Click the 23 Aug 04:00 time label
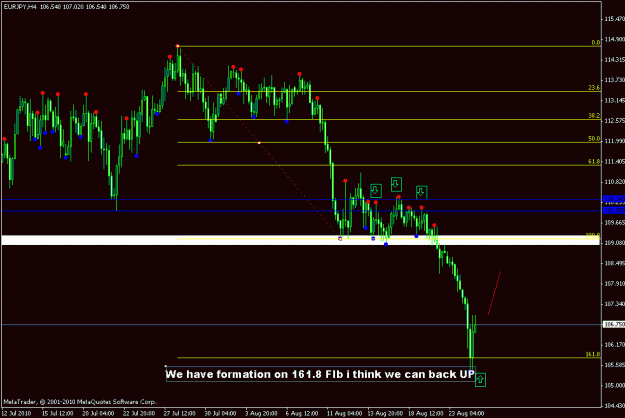This screenshot has width=625, height=418. [x=466, y=413]
